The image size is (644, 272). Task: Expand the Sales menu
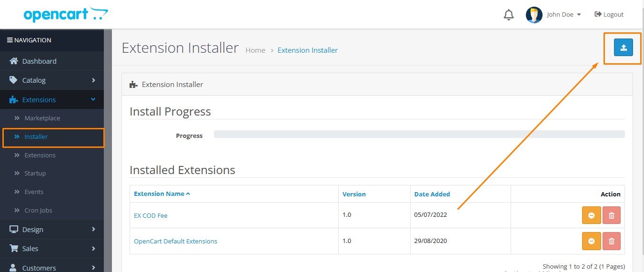coord(52,248)
